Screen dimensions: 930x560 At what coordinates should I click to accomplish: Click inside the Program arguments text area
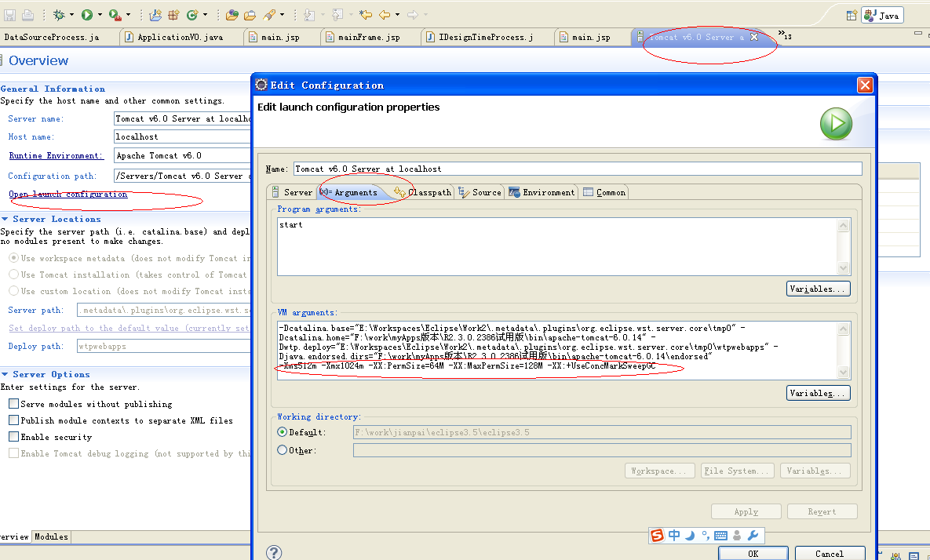point(557,246)
